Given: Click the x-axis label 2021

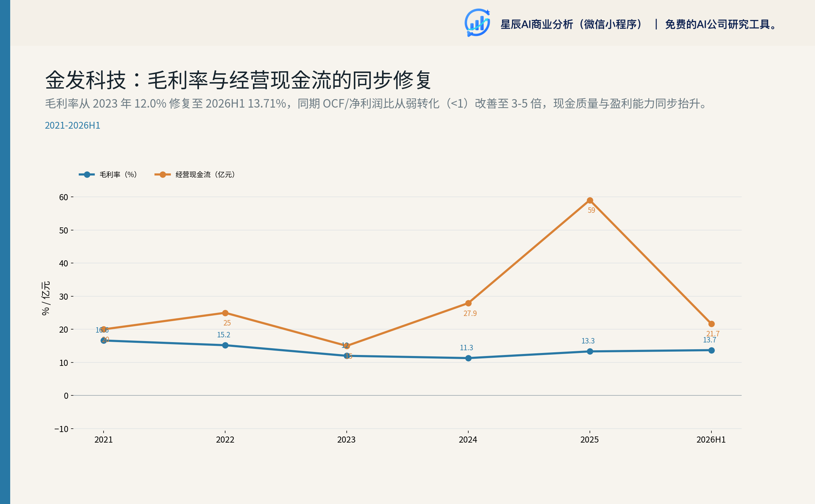Looking at the screenshot, I should coord(104,440).
